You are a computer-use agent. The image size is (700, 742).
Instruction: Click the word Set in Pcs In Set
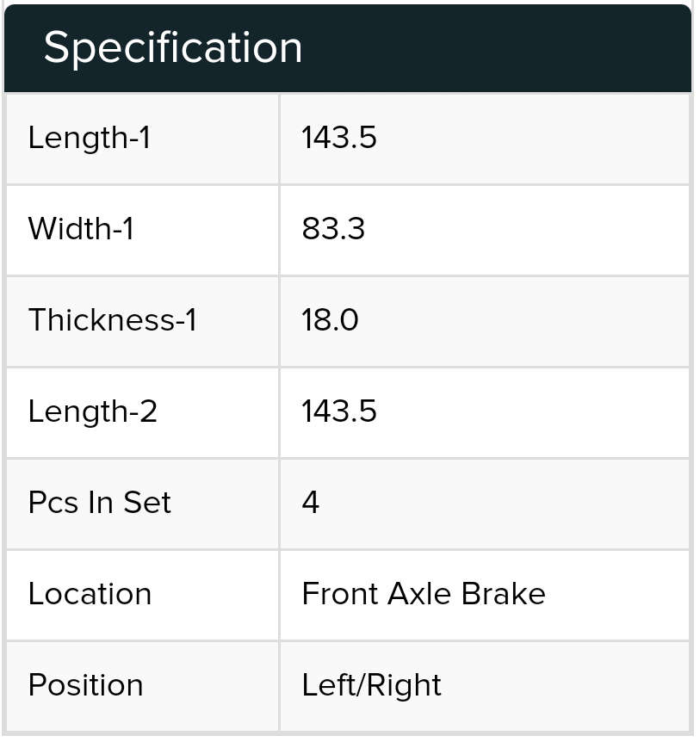[x=146, y=503]
